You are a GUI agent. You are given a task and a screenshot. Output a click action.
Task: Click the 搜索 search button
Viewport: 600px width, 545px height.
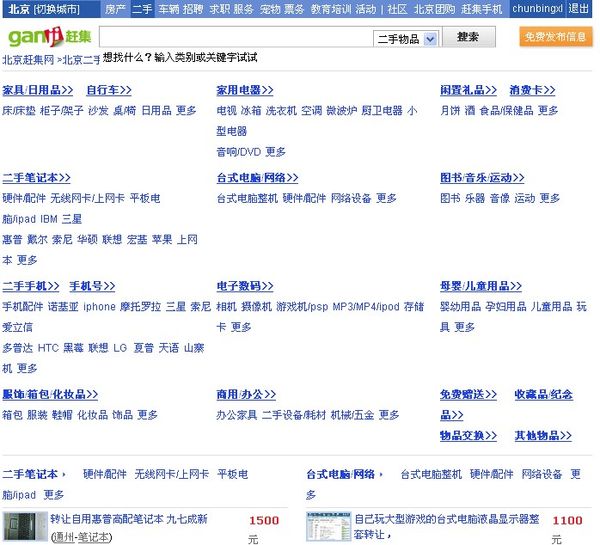point(467,37)
